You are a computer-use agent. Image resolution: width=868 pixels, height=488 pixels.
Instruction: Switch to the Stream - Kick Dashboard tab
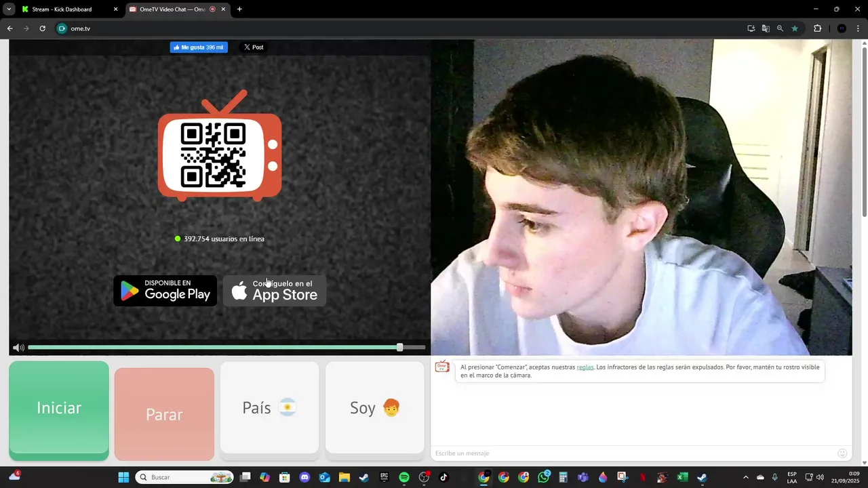tap(68, 9)
